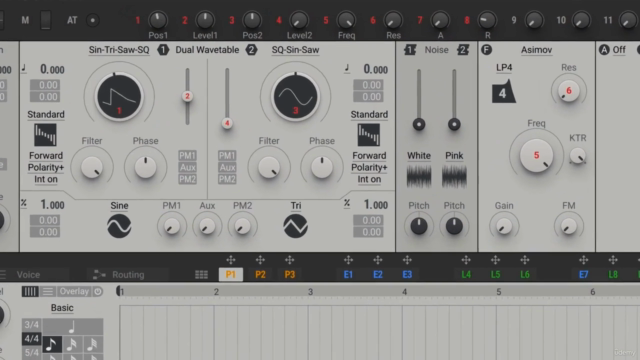Switch to P3 modulator tab

[x=289, y=275]
